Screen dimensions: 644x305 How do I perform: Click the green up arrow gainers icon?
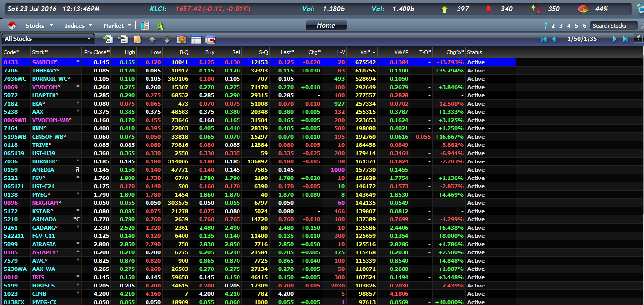[x=444, y=9]
